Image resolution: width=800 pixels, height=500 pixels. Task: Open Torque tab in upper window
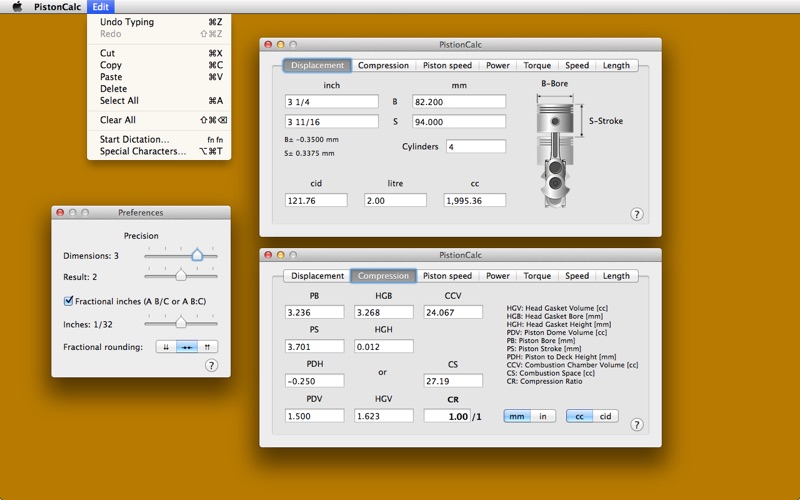click(537, 65)
